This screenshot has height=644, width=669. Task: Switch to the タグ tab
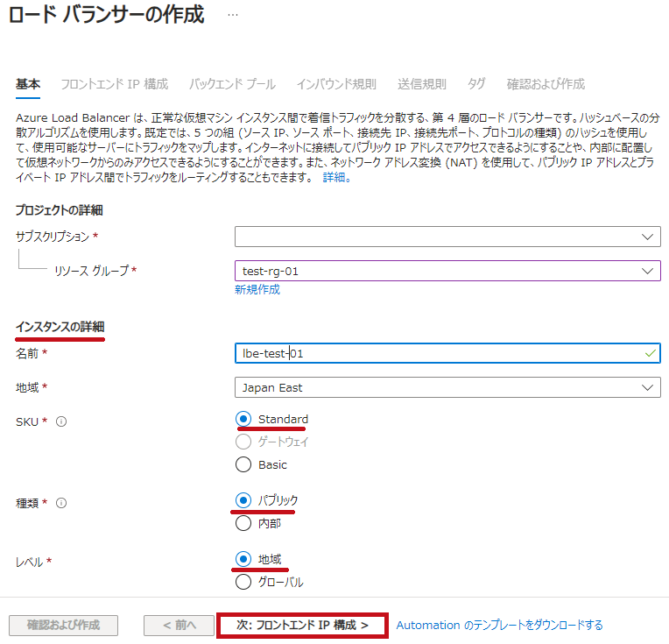476,84
